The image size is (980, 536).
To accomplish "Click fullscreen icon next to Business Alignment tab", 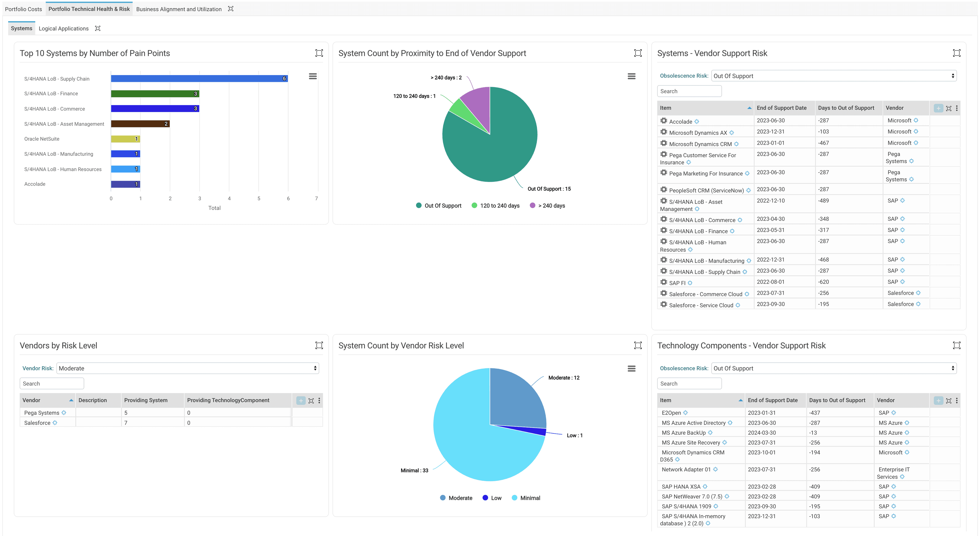I will 230,9.
